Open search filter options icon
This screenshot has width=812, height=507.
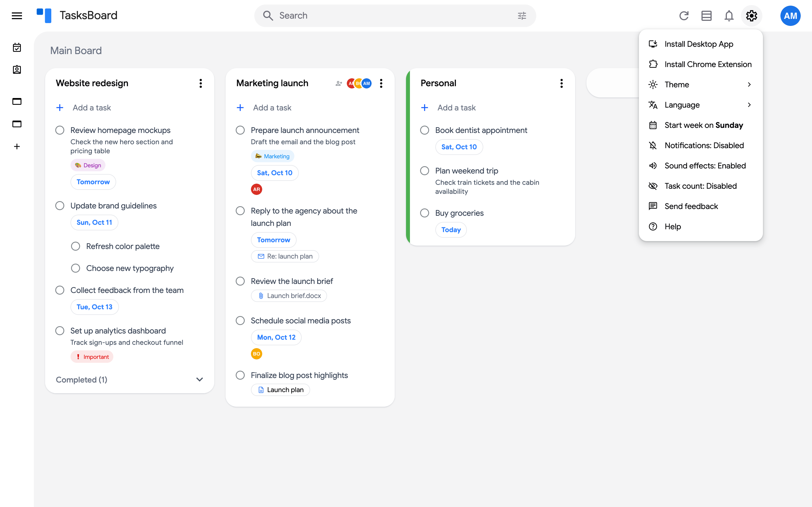(522, 16)
